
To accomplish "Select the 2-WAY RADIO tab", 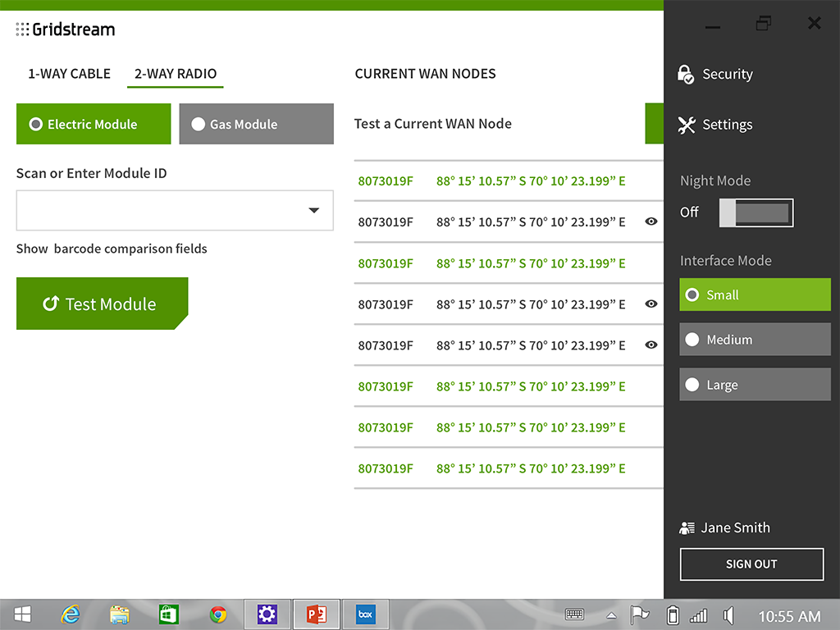I will (176, 74).
